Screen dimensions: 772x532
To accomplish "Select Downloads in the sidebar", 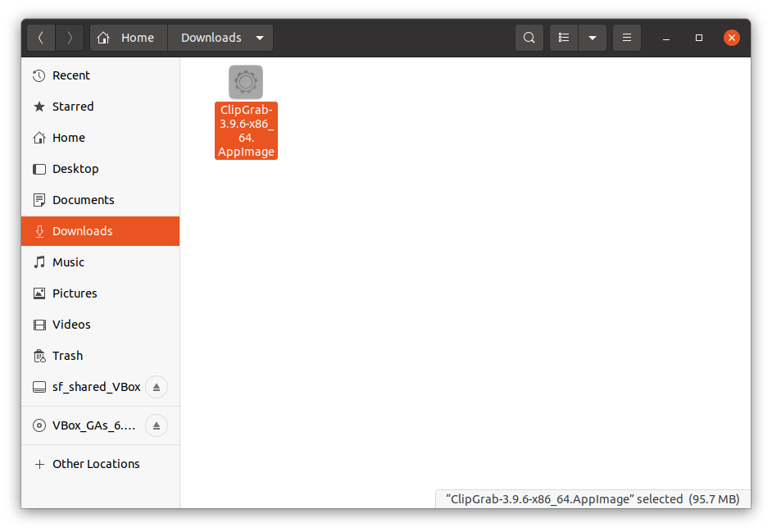I will point(101,231).
